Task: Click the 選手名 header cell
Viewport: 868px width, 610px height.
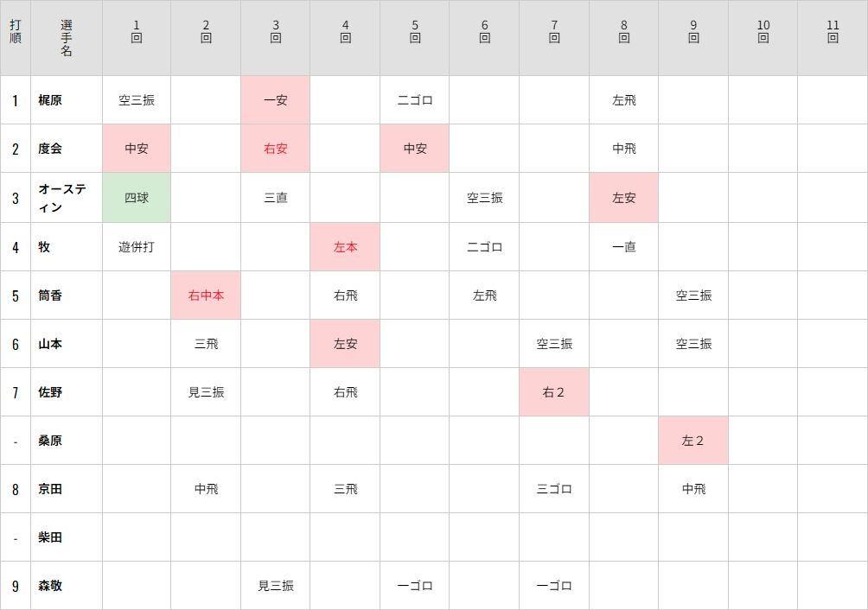Action: tap(67, 38)
